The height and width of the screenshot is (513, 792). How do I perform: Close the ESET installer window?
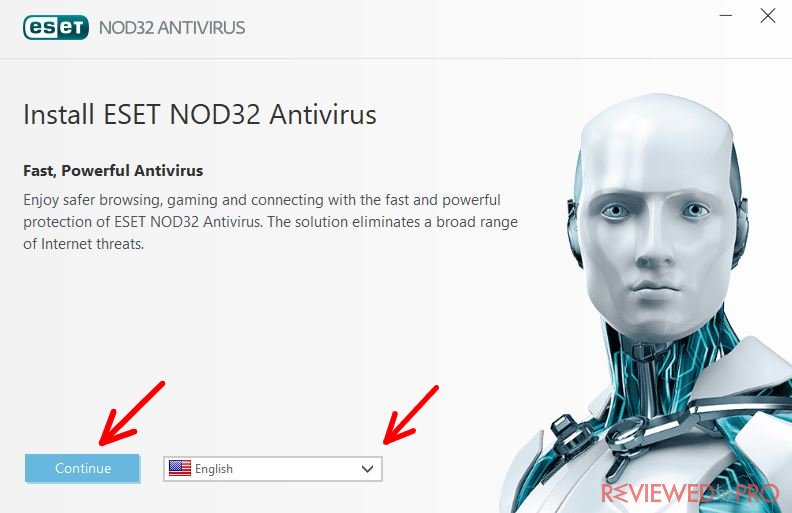click(x=768, y=16)
